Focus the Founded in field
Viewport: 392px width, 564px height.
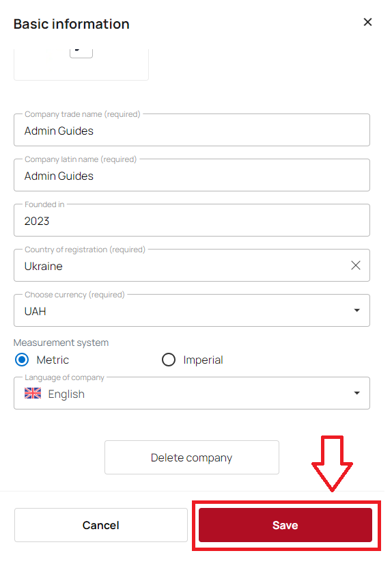(191, 220)
